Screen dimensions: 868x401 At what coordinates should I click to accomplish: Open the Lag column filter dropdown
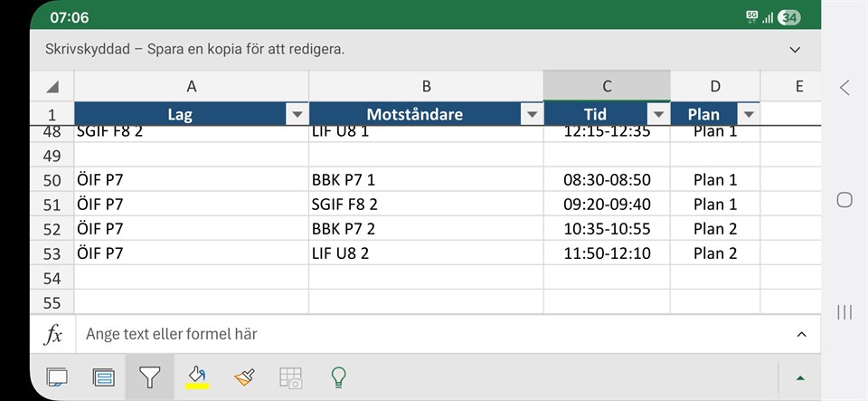click(297, 114)
